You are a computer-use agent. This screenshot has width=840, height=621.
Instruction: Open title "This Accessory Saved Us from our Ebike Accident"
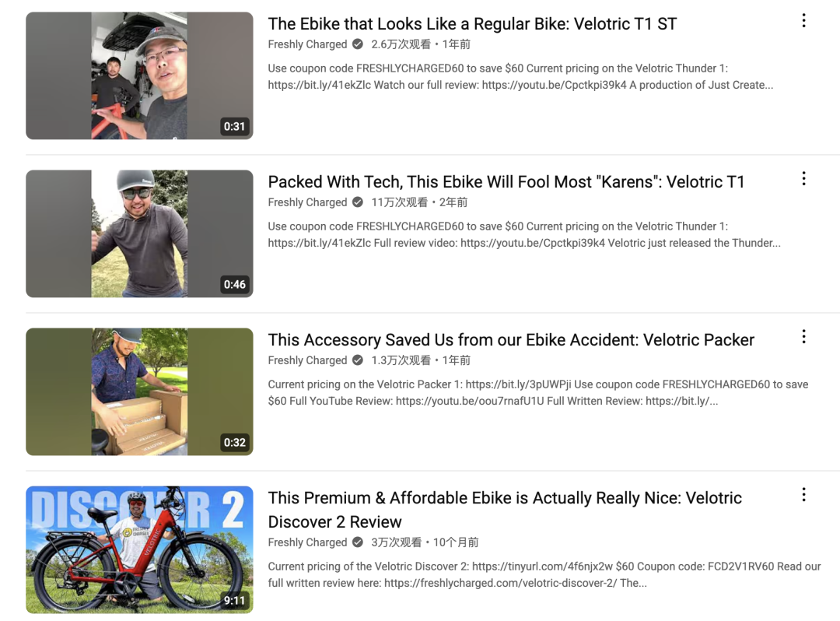click(x=511, y=340)
